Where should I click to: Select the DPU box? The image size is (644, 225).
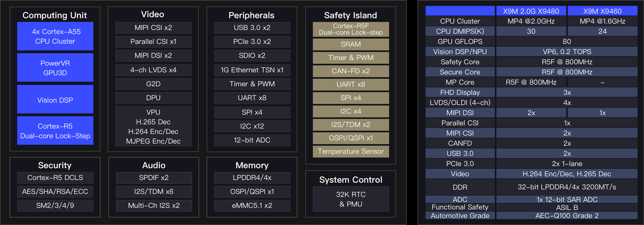click(153, 98)
